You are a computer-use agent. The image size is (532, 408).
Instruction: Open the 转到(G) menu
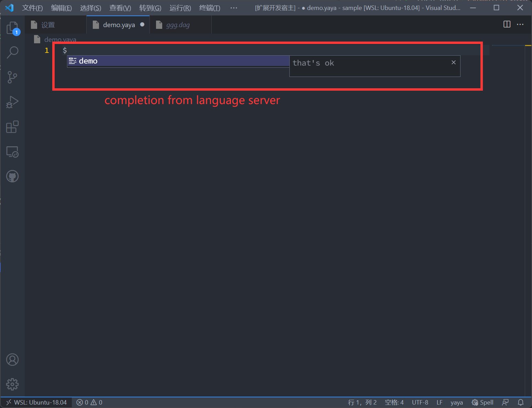pos(150,8)
